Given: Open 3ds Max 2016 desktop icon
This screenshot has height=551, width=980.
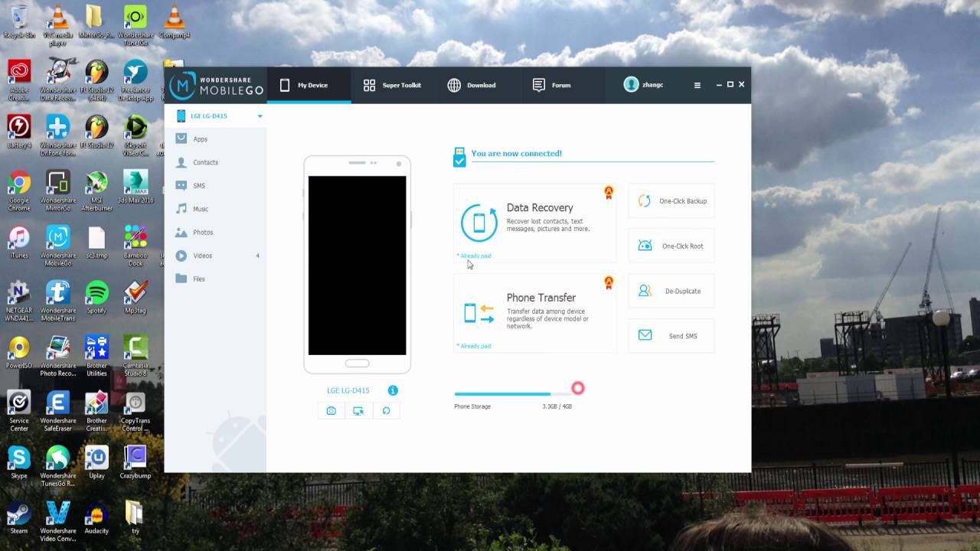Looking at the screenshot, I should click(x=136, y=187).
